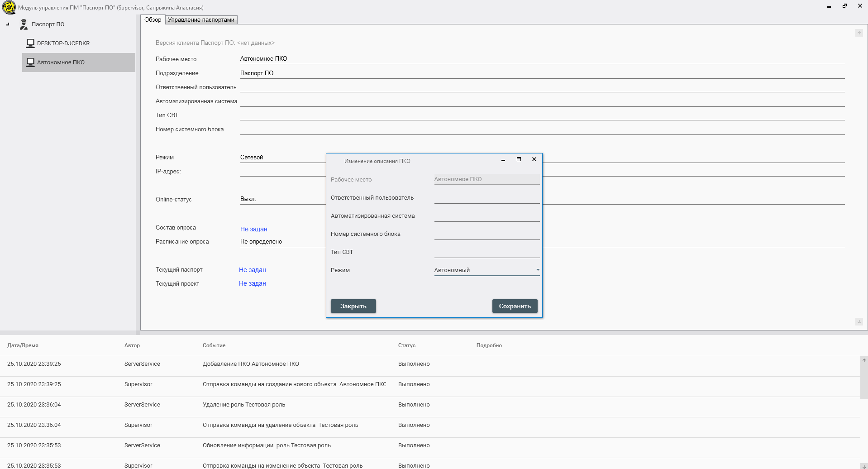Click the Подробно column header
Screen dimensions: 868x469
coord(489,345)
